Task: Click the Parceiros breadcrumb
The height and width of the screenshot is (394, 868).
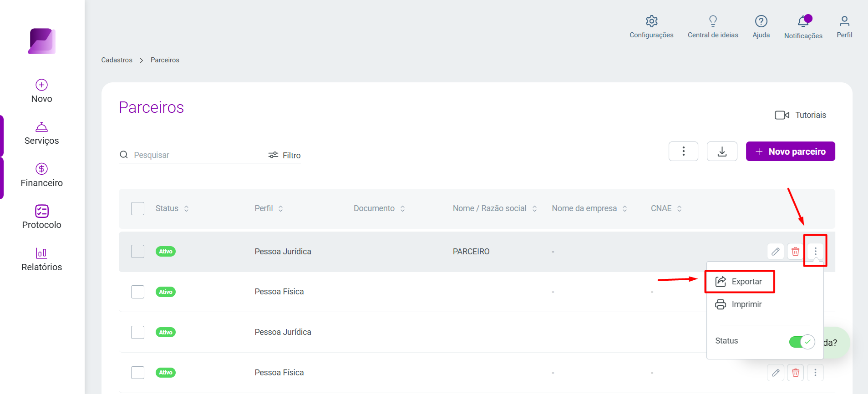Action: (x=165, y=60)
